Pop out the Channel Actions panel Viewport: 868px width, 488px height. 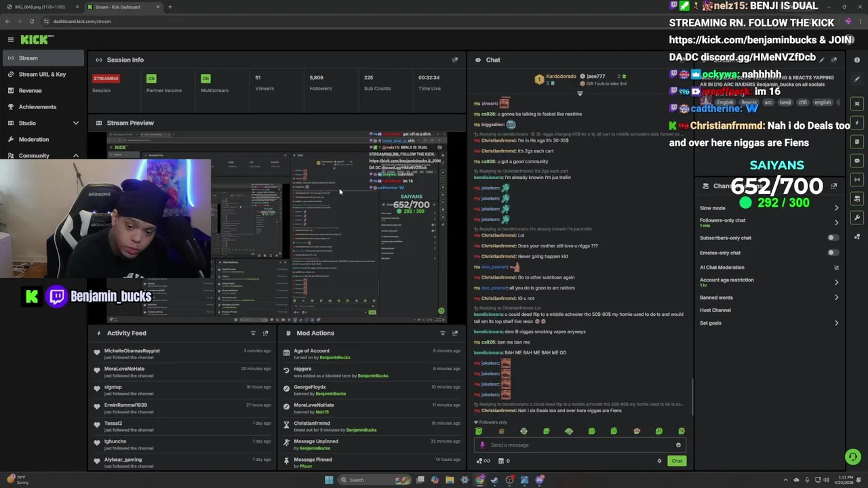834,186
